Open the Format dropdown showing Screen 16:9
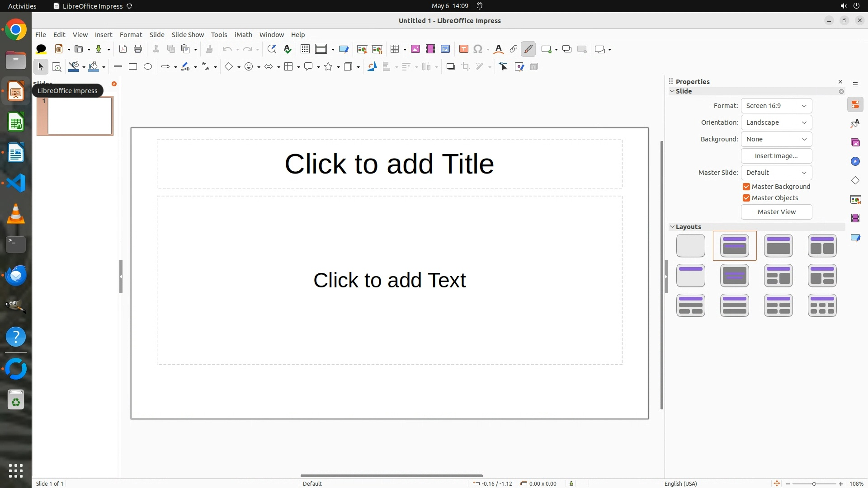868x488 pixels. pos(776,106)
